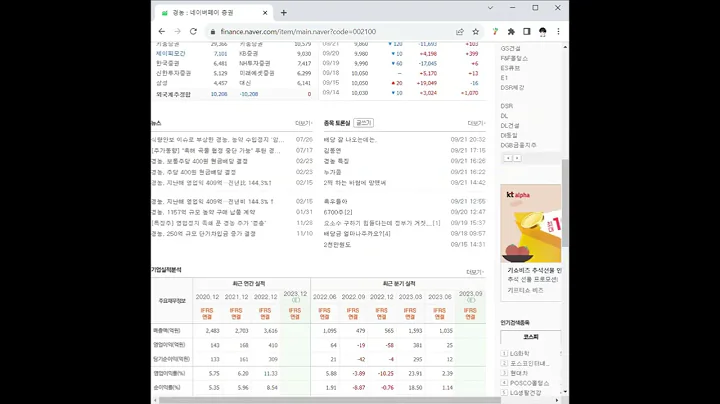Click the vertical scrollbar down arrow

(565, 392)
